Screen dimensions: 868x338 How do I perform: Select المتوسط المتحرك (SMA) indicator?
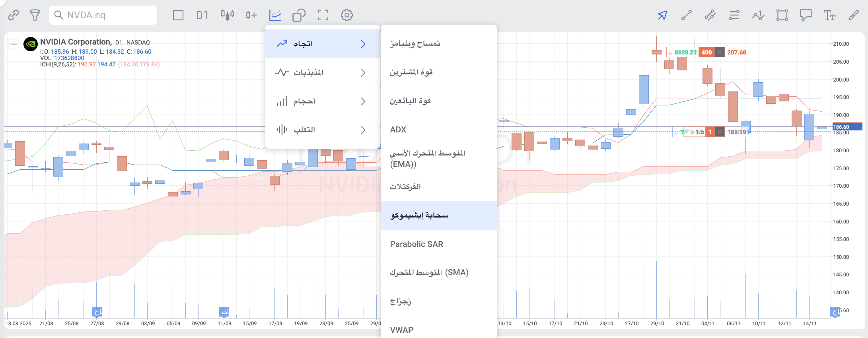click(439, 273)
